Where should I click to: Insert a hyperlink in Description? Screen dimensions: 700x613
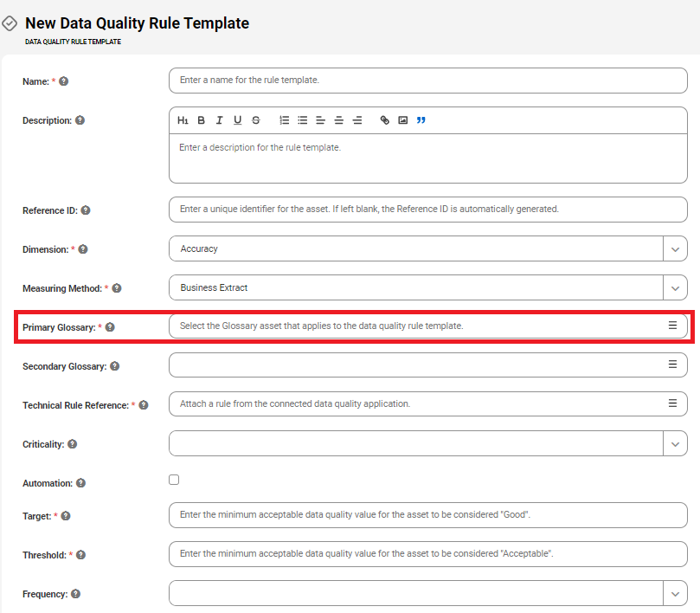(385, 120)
